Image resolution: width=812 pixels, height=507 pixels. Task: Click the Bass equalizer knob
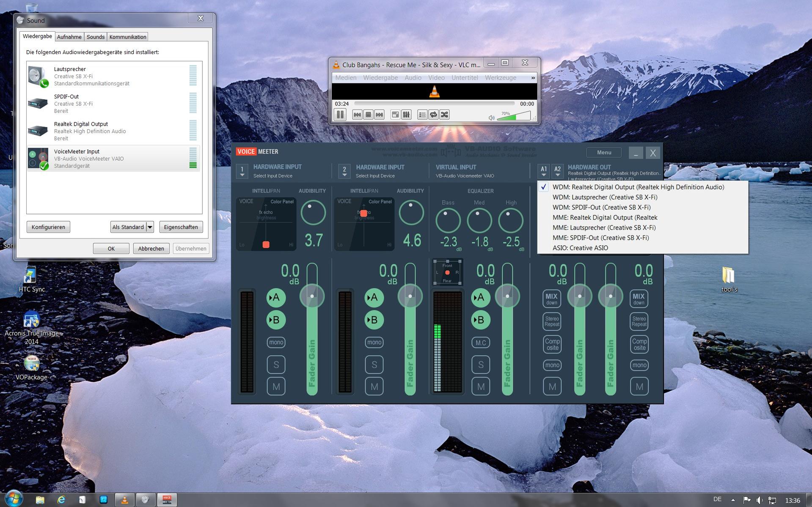448,220
